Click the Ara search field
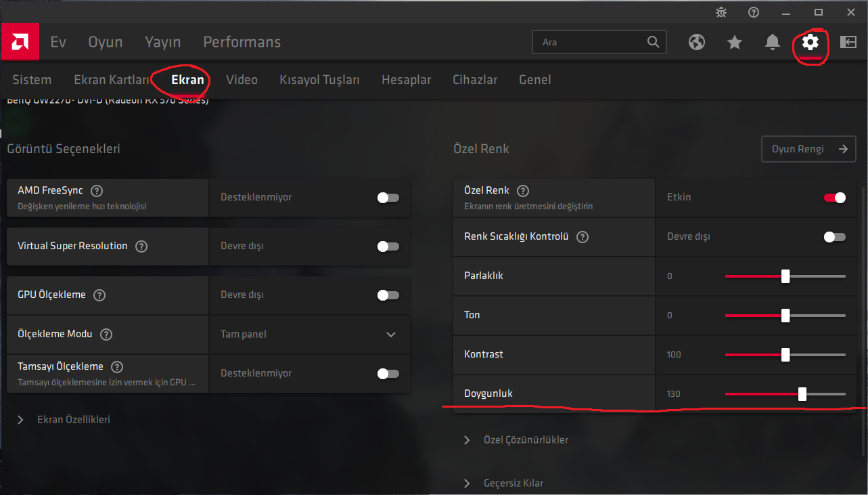 point(599,42)
